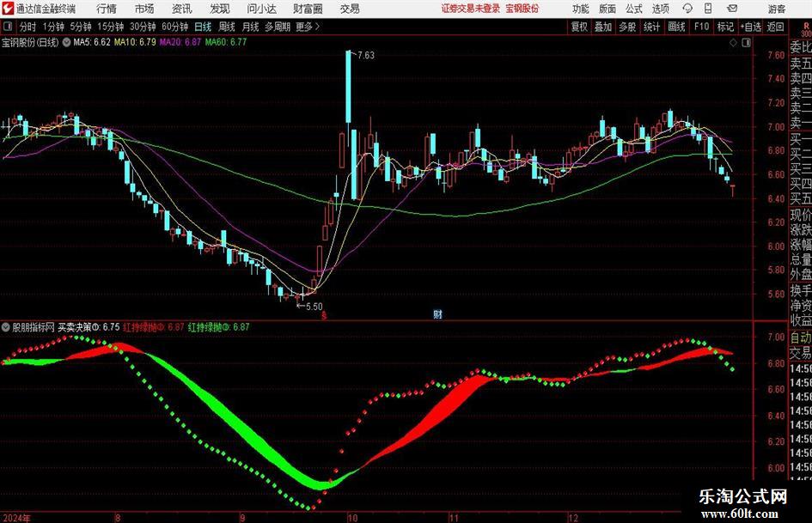Open the F10 company info
The height and width of the screenshot is (523, 812).
coord(701,27)
